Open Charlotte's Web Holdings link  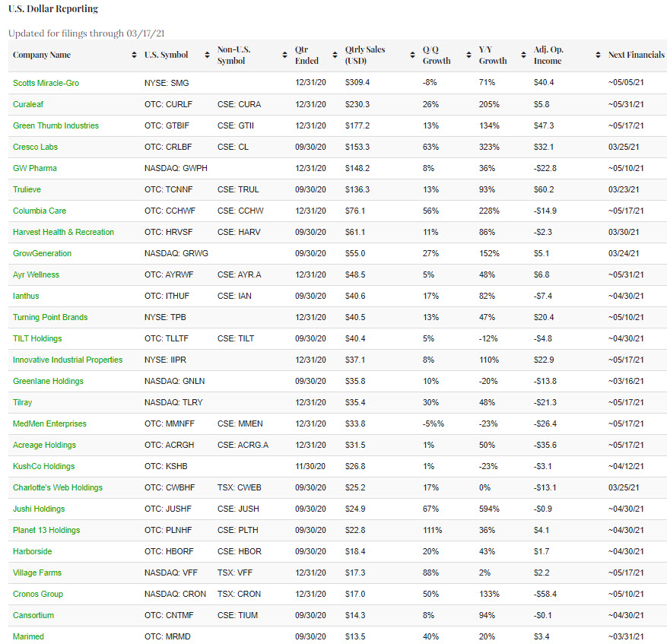coord(58,487)
